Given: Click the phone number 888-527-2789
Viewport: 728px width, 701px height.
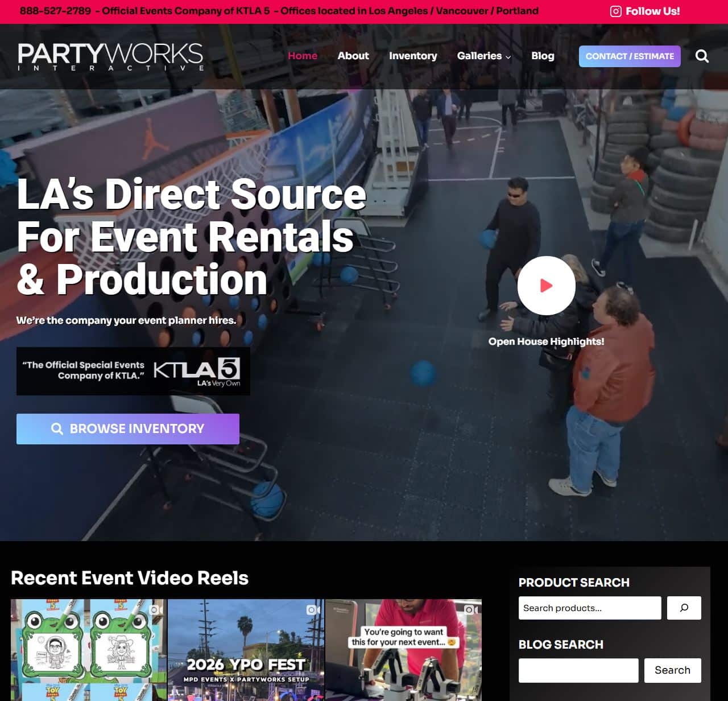Looking at the screenshot, I should click(55, 11).
